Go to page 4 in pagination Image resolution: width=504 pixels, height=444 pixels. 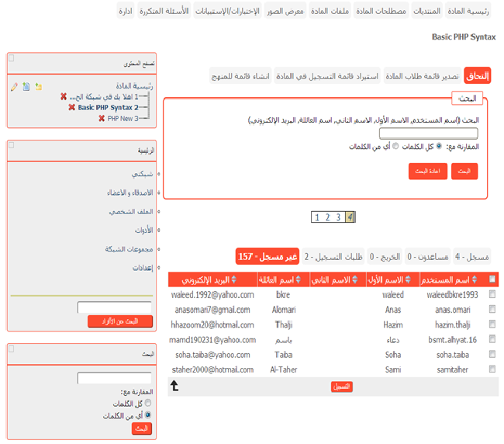coord(350,217)
